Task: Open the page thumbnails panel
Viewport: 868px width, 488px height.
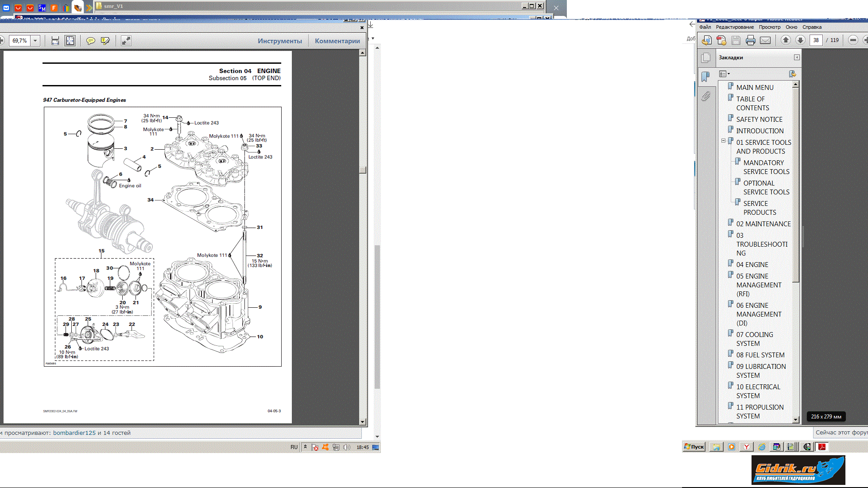Action: point(706,58)
